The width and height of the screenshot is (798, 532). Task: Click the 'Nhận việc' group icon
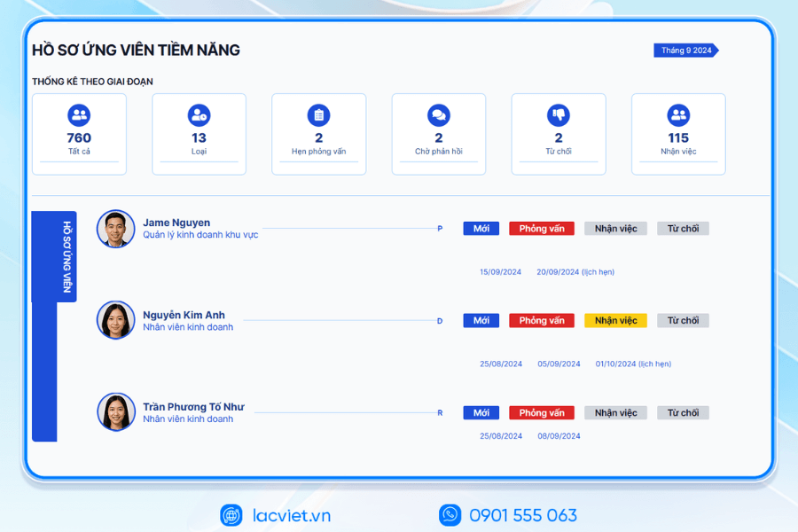[678, 115]
